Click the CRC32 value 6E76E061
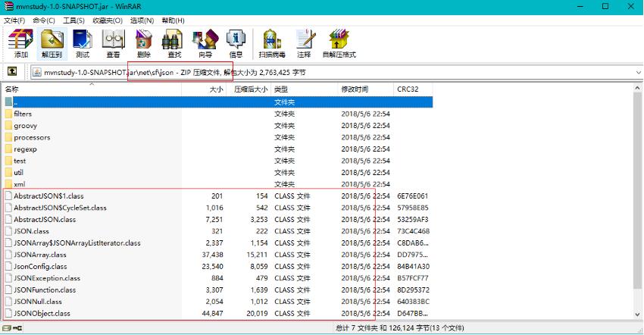Screen dimensions: 644x335 click(412, 196)
